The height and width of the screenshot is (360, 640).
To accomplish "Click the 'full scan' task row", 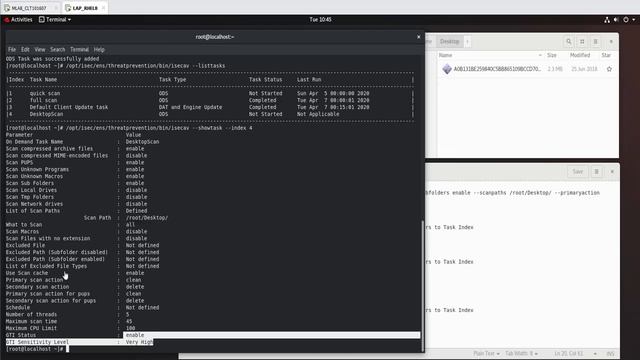I will point(210,100).
